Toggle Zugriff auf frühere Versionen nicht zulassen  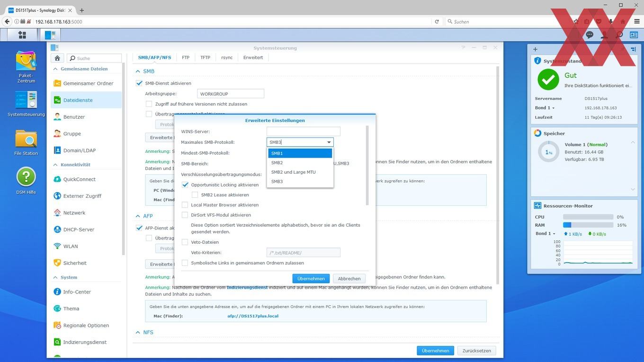149,104
